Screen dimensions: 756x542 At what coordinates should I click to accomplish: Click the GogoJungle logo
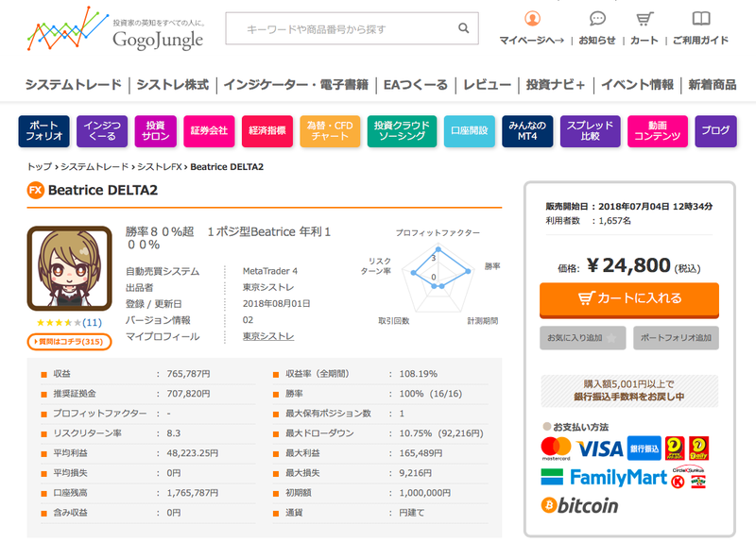click(x=116, y=29)
